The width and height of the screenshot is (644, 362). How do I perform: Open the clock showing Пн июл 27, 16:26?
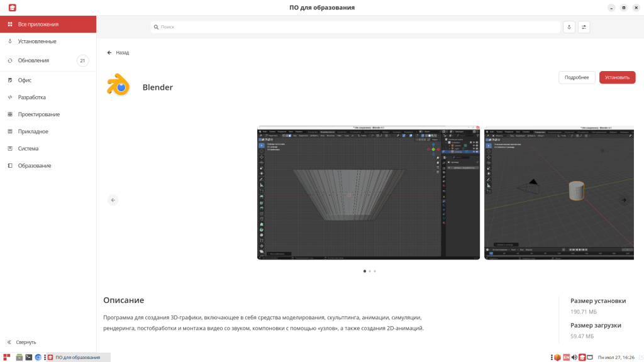point(616,357)
